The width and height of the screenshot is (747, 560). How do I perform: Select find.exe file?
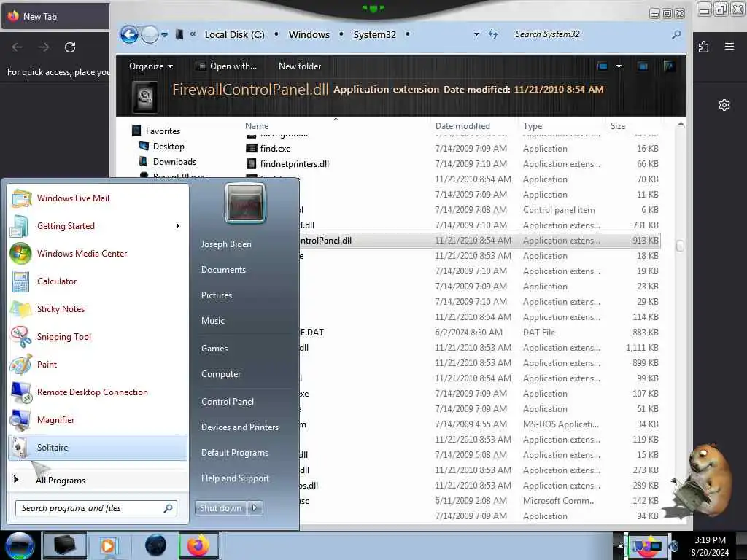[275, 149]
